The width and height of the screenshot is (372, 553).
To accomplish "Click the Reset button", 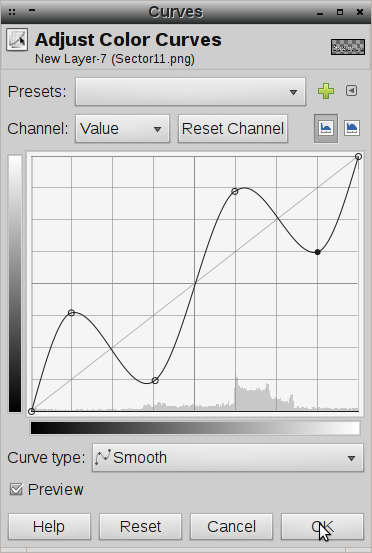I will (140, 527).
